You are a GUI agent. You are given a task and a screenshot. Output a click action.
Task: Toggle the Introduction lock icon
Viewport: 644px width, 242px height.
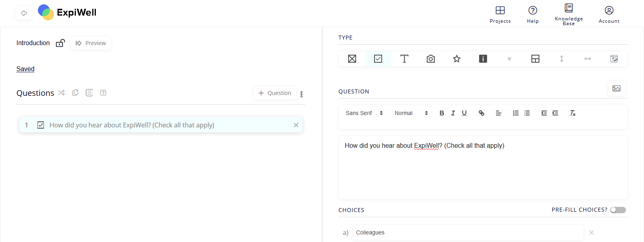coord(60,43)
